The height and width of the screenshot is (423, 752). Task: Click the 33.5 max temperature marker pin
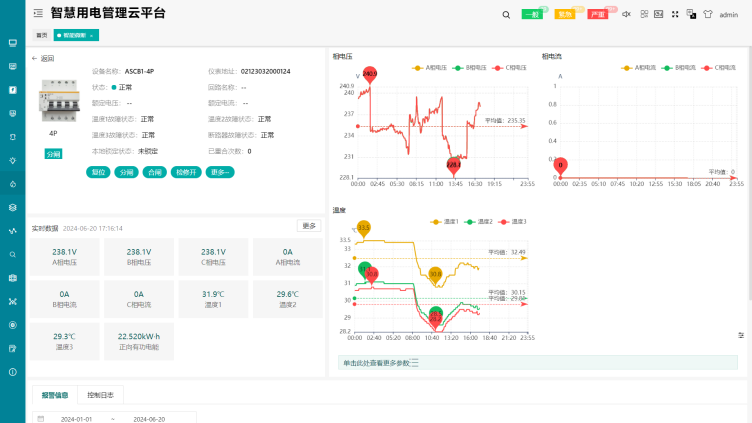coord(364,228)
